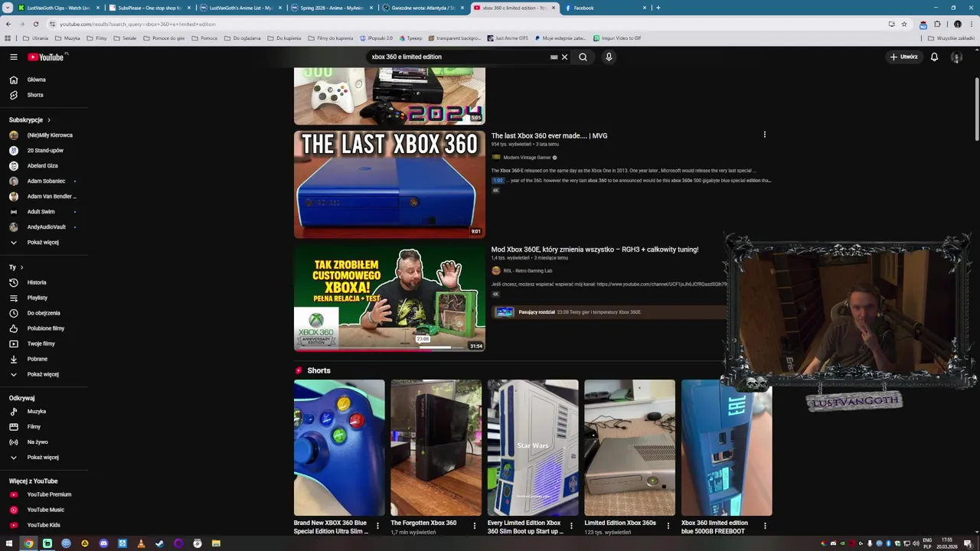
Task: Open options for Brand New XBOX 360 Blue short
Action: point(377,527)
